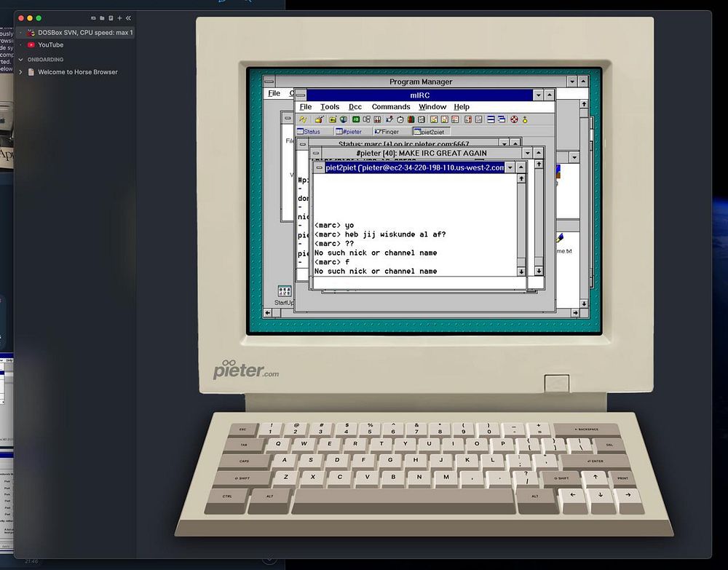Open the control-menu box of piet2piet query window
Screen dimensions: 728x570
click(320, 167)
